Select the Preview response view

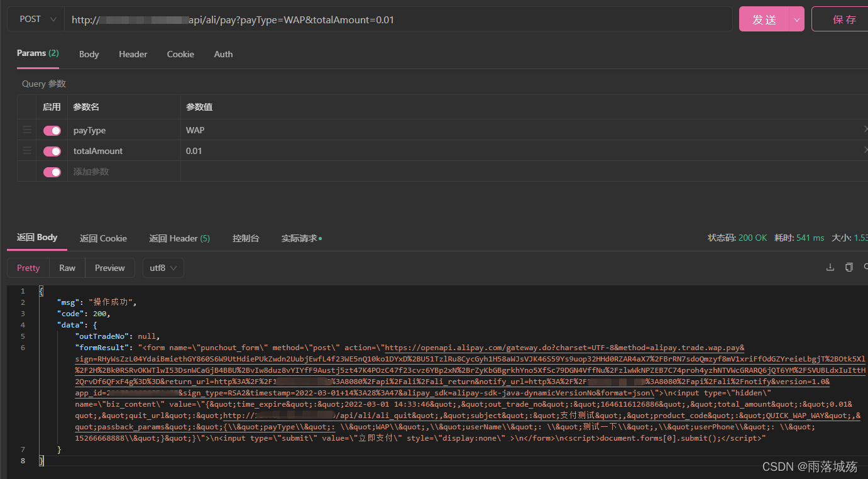point(110,268)
